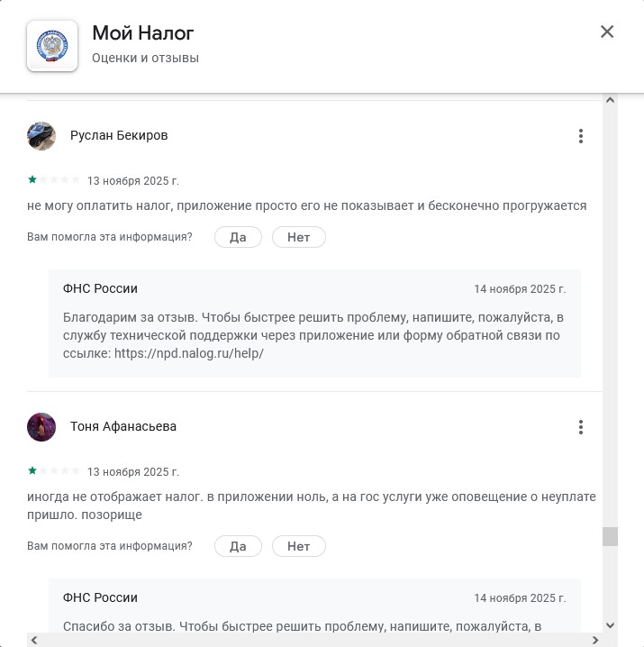Click the star rating on Тоня Афанасьева's review
The image size is (644, 647).
[54, 470]
